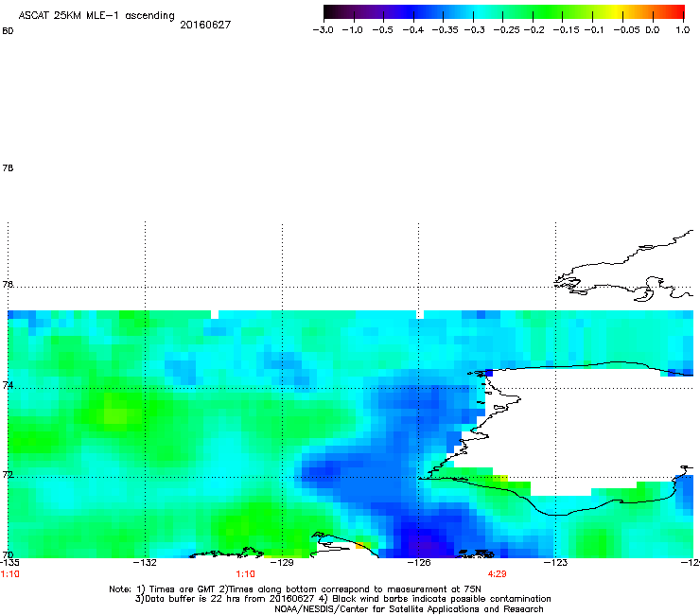Image resolution: width=700 pixels, height=615 pixels.
Task: Click the -3.0 color scale label
Action: (x=323, y=30)
